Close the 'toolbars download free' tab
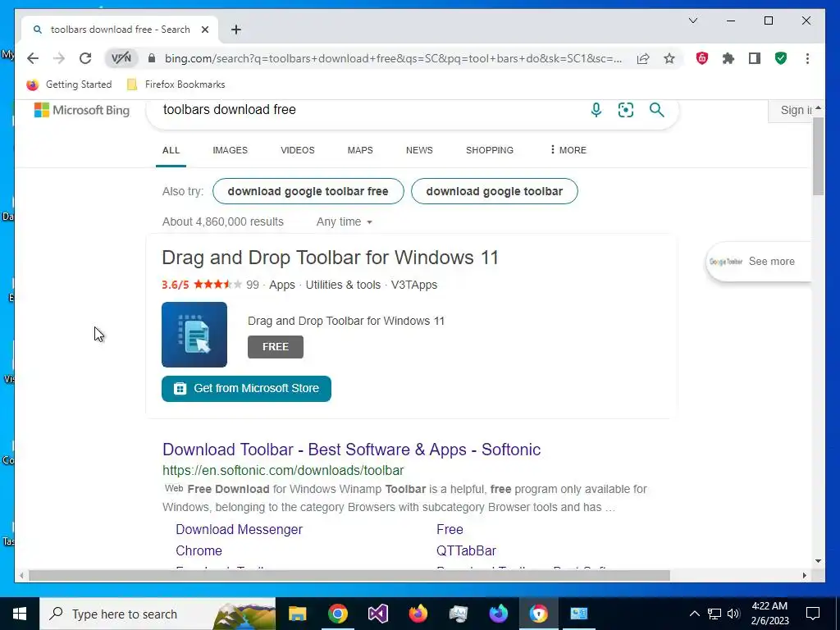This screenshot has height=630, width=840. (204, 30)
